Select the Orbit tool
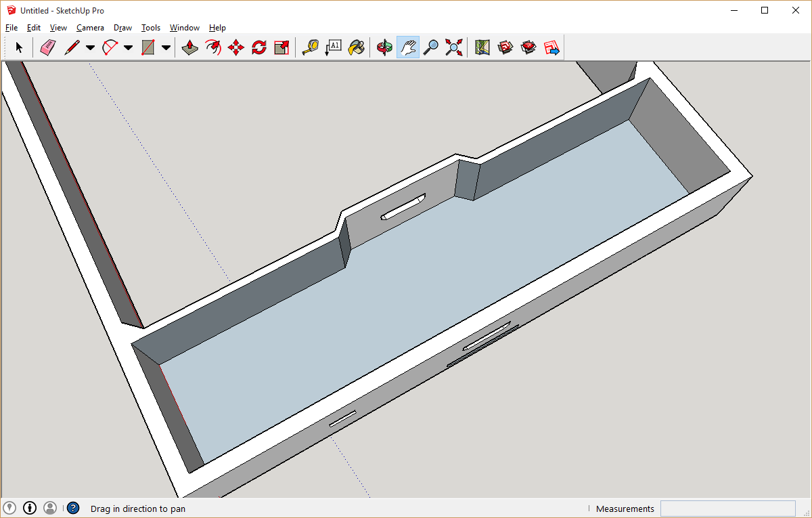812x518 pixels. pyautogui.click(x=385, y=47)
